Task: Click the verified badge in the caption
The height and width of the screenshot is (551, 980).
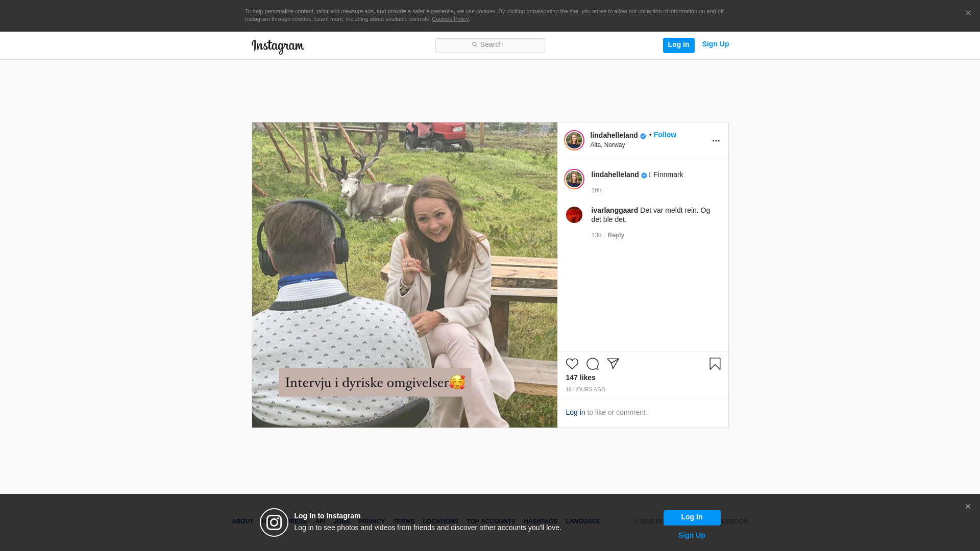Action: coord(644,176)
